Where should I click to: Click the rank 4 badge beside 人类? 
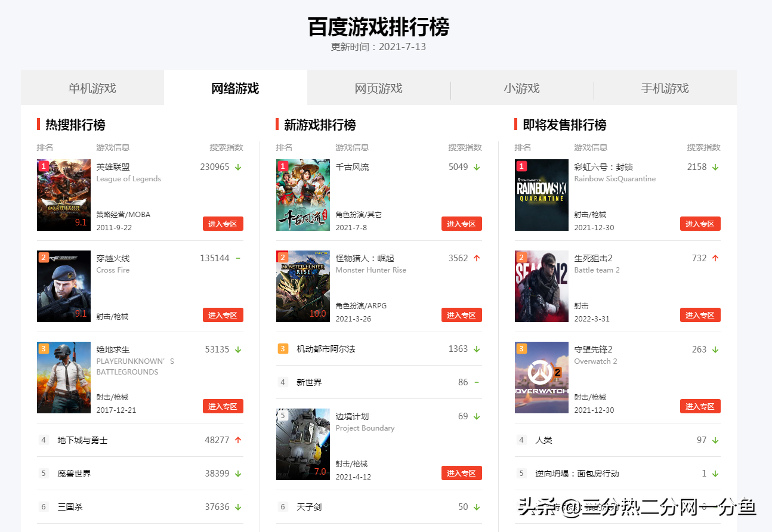pyautogui.click(x=521, y=440)
